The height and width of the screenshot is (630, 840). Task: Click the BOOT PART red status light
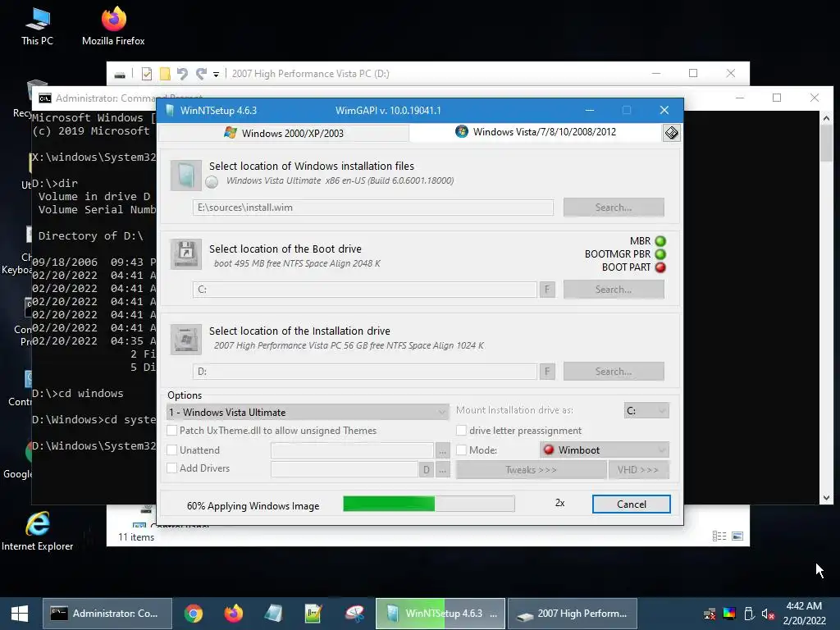click(x=660, y=267)
